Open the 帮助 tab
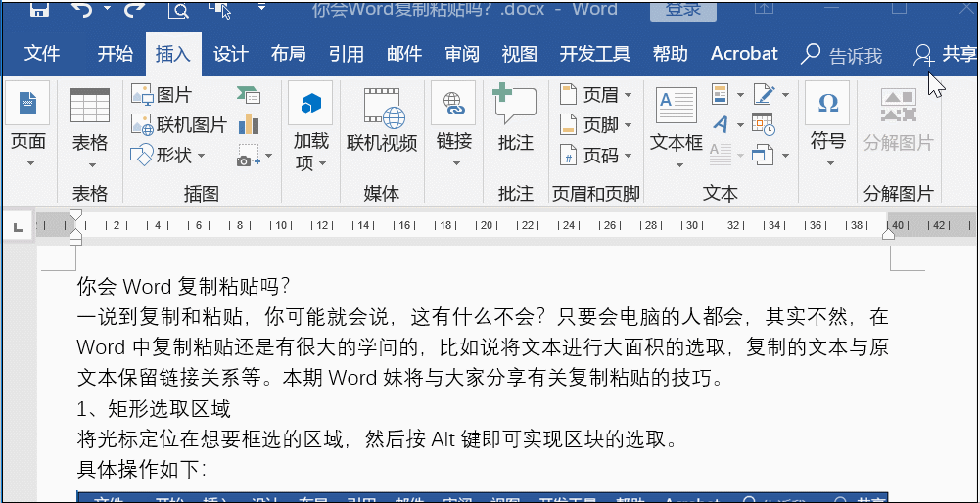The width and height of the screenshot is (980, 503). (670, 54)
